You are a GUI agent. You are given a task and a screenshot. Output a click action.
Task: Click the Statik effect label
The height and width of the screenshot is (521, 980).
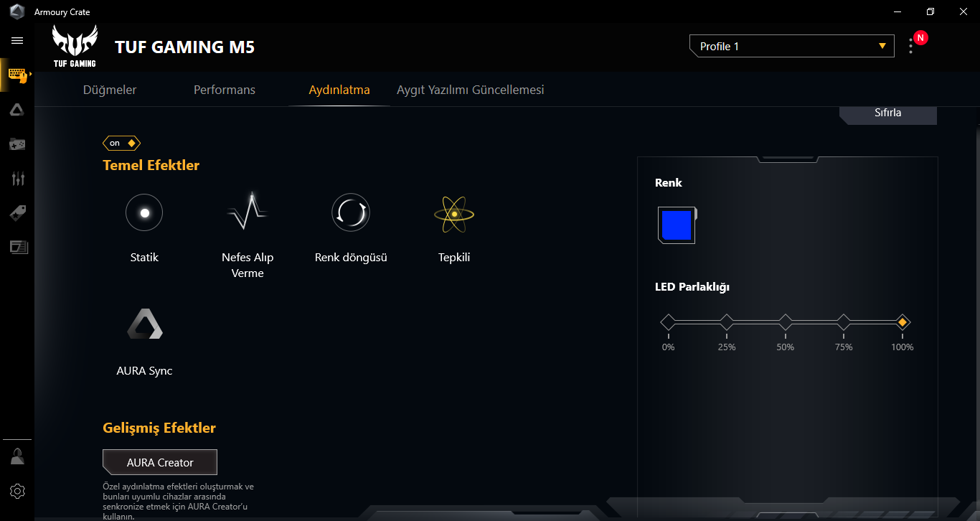coord(144,257)
